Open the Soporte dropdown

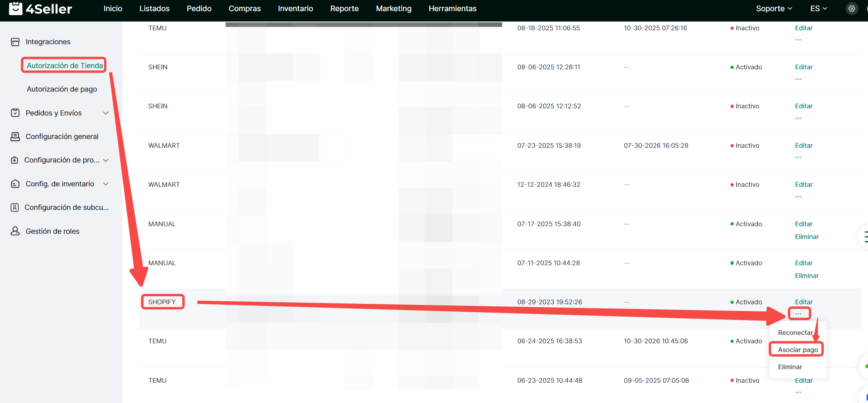774,9
